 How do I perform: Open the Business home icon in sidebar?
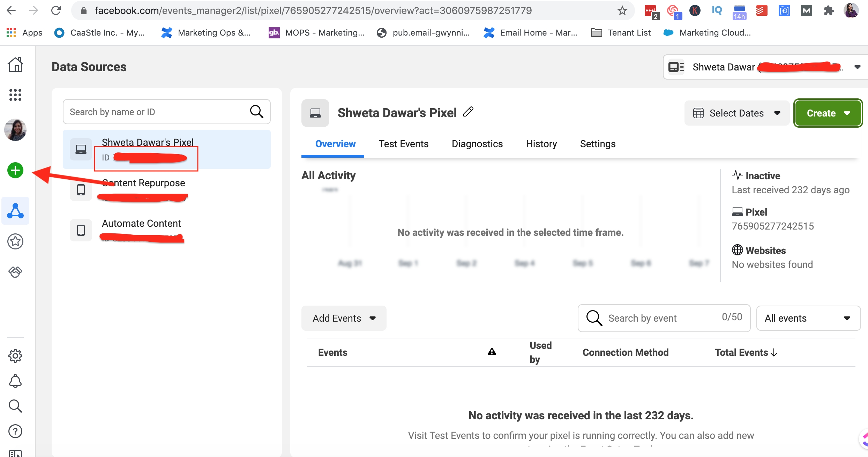point(15,65)
